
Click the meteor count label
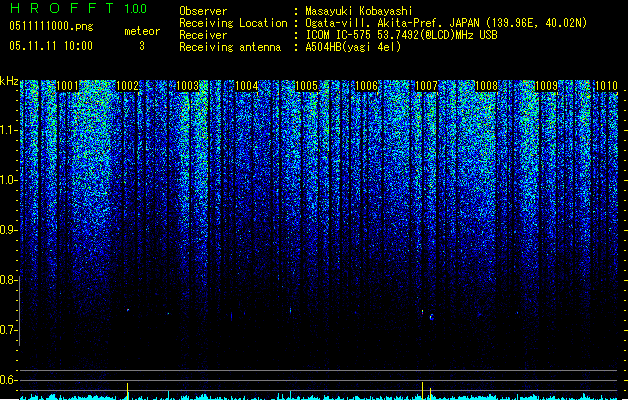142,31
